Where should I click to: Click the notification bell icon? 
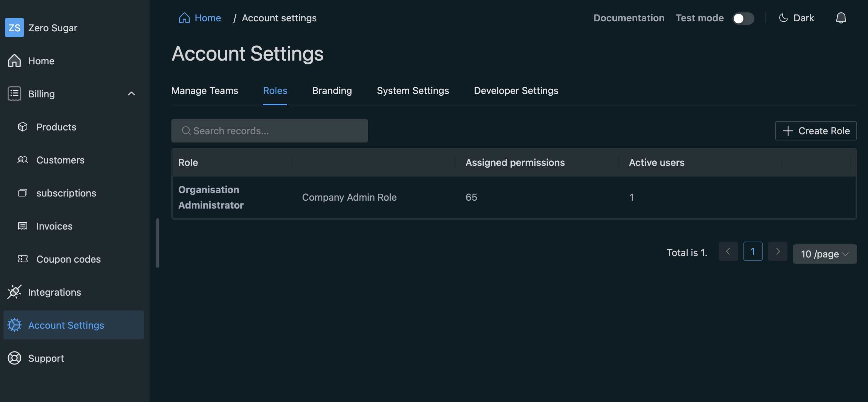[x=841, y=18]
